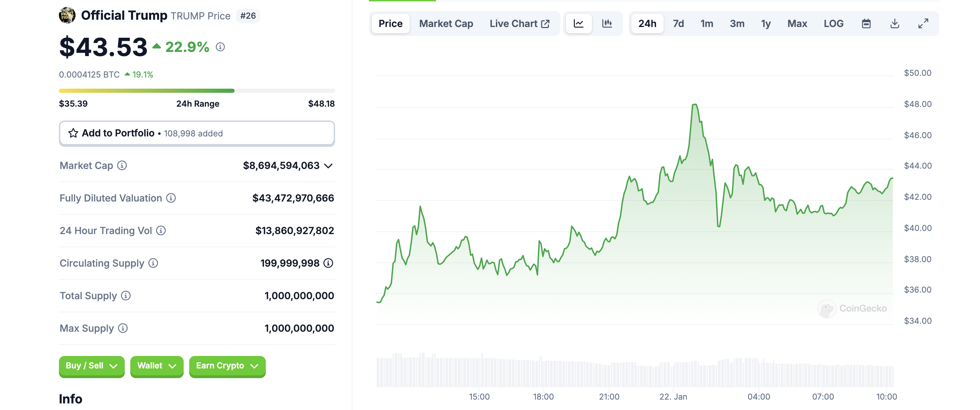Click info icon next to price change percentage

220,47
